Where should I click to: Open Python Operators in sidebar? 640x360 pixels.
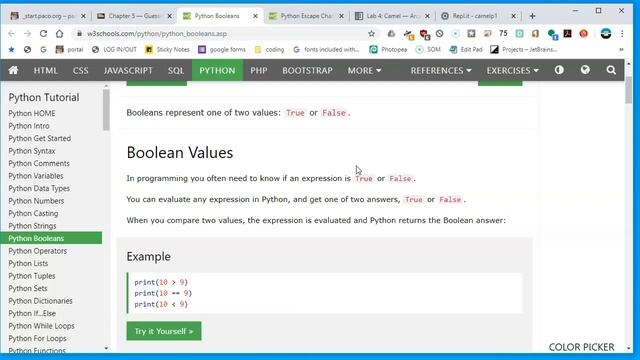pyautogui.click(x=38, y=251)
